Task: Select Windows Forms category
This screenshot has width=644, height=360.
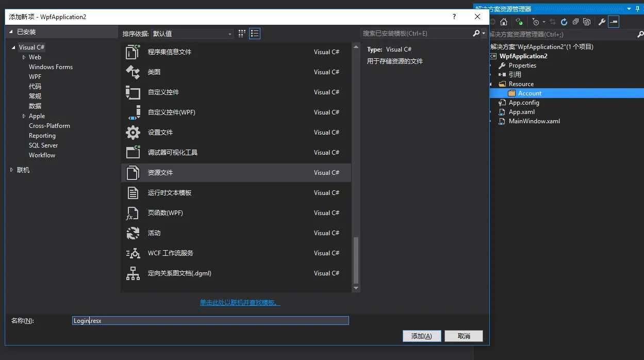Action: click(51, 67)
